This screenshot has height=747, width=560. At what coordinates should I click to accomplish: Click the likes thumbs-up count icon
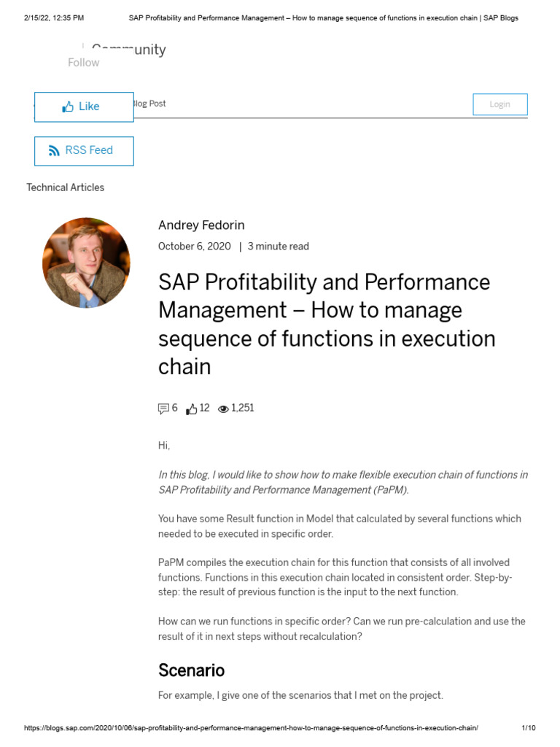click(192, 409)
